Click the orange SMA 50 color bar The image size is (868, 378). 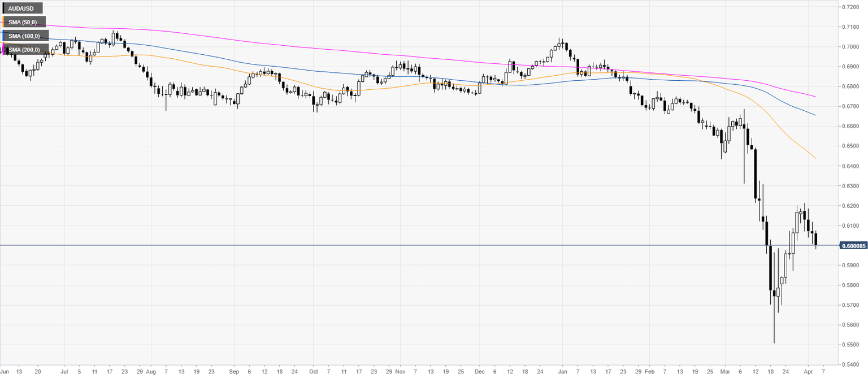click(x=3, y=22)
